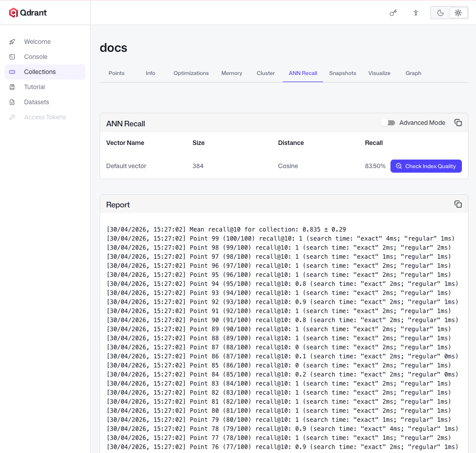Open the Graph tab

413,73
